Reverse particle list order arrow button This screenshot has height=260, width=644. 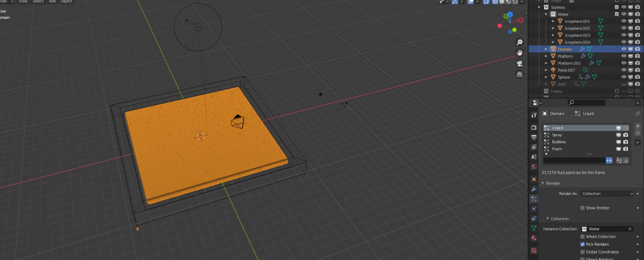point(625,161)
